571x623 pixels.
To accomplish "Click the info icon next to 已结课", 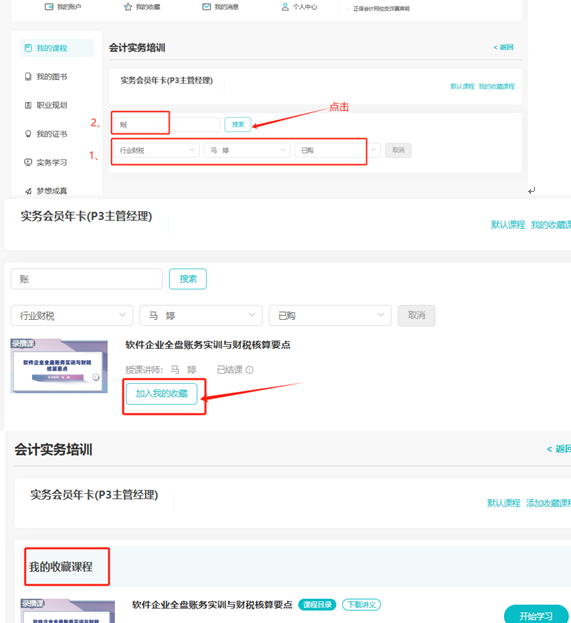I will tap(250, 370).
